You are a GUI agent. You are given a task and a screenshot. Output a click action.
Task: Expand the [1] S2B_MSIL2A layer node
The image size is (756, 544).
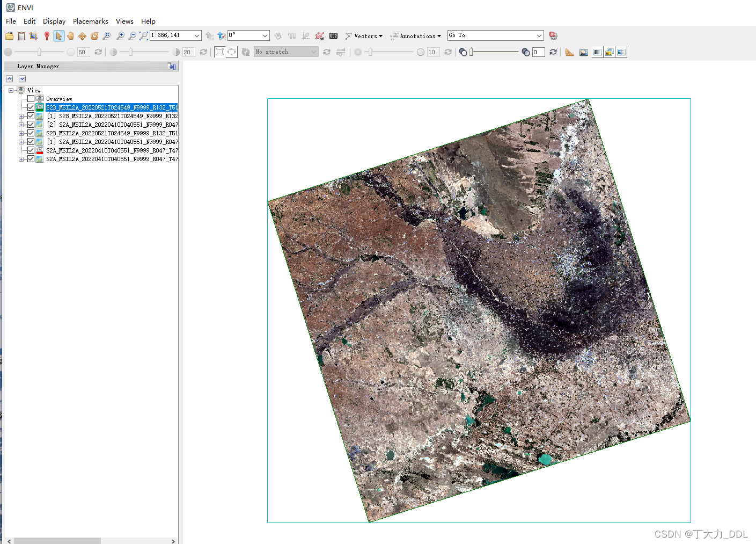(x=21, y=116)
